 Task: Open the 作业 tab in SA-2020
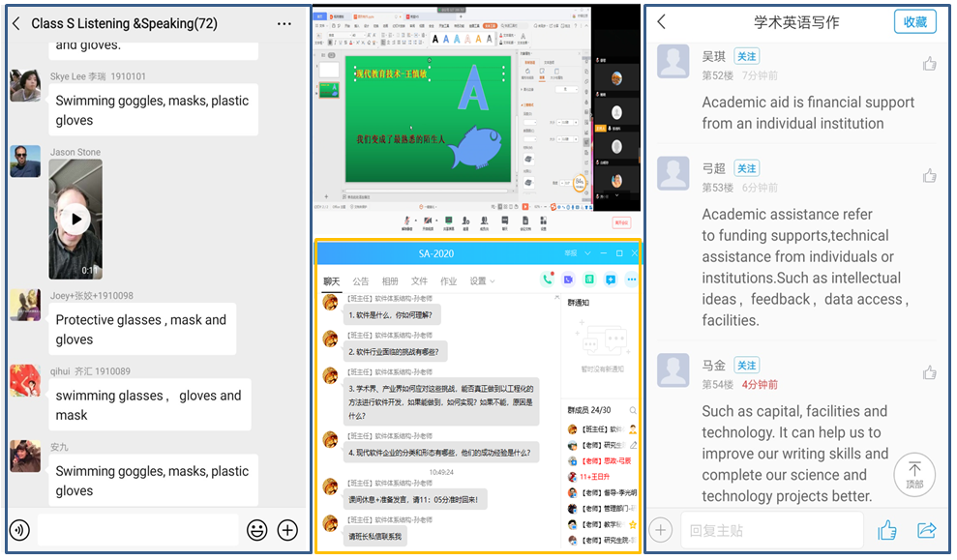[x=448, y=281]
